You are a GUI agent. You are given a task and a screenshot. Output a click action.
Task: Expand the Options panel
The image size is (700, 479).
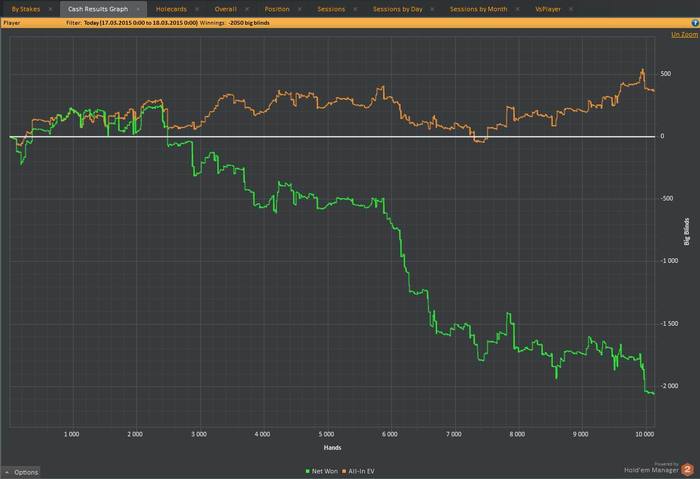(22, 472)
